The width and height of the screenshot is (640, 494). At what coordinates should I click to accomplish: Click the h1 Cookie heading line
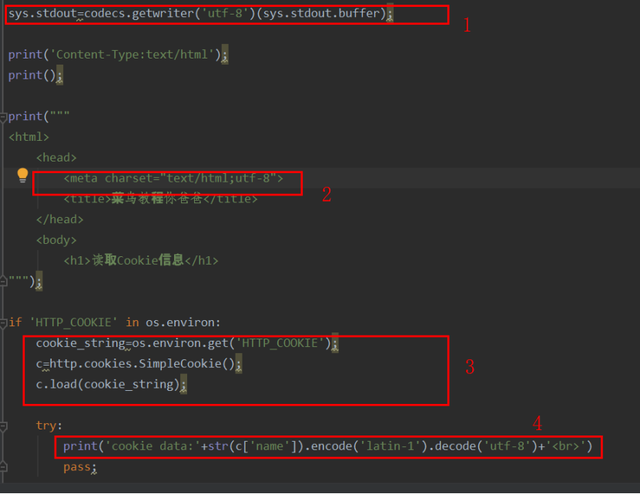pyautogui.click(x=141, y=260)
